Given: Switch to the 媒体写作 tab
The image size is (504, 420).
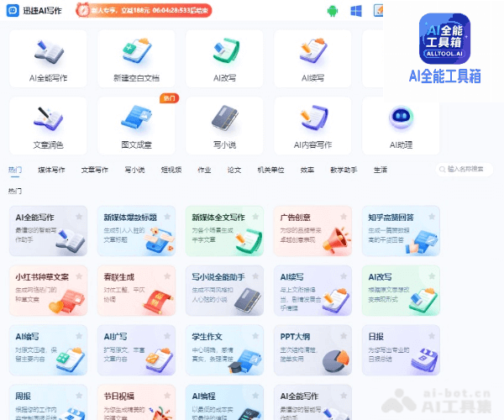Looking at the screenshot, I should click(51, 170).
